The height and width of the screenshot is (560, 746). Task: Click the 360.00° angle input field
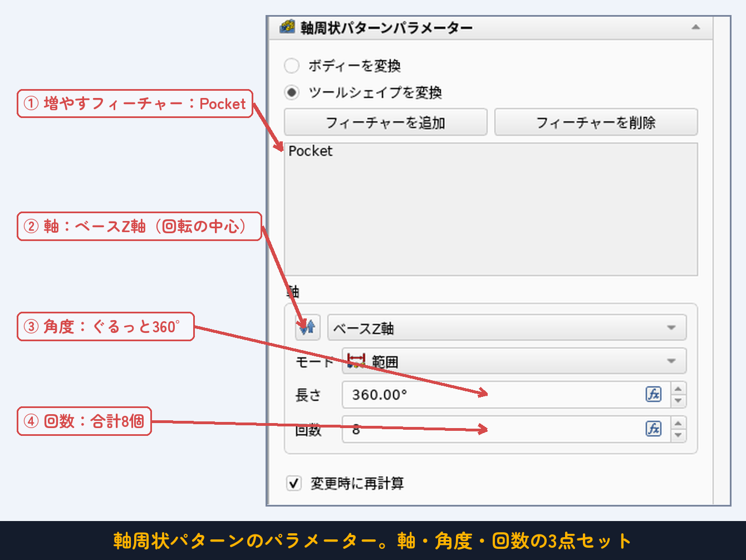505,395
